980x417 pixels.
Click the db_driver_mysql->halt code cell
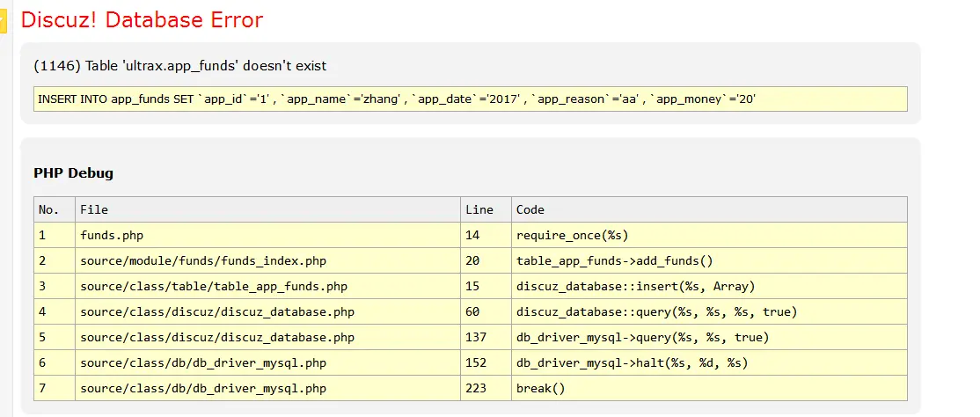[633, 362]
